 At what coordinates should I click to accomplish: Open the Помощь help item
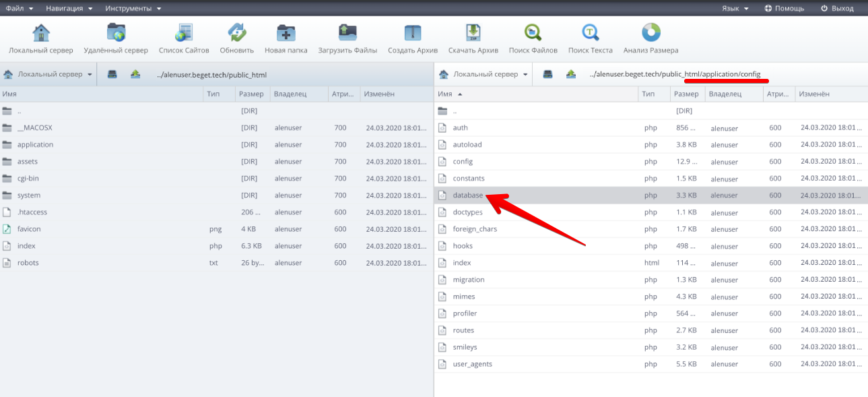tap(784, 8)
